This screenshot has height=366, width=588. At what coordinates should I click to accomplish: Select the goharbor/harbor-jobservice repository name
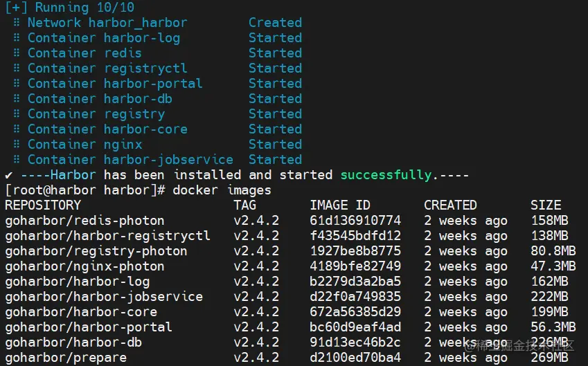[104, 297]
